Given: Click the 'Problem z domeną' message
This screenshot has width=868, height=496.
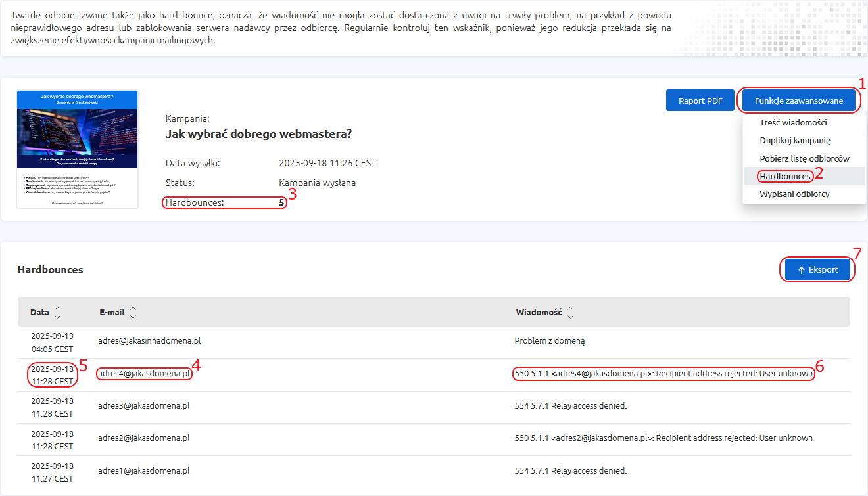Looking at the screenshot, I should [549, 341].
